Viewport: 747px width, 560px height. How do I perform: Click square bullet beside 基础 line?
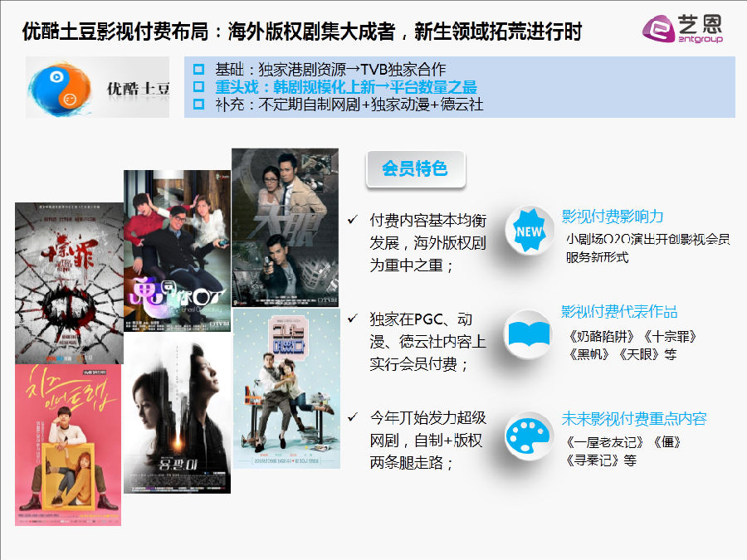click(198, 70)
